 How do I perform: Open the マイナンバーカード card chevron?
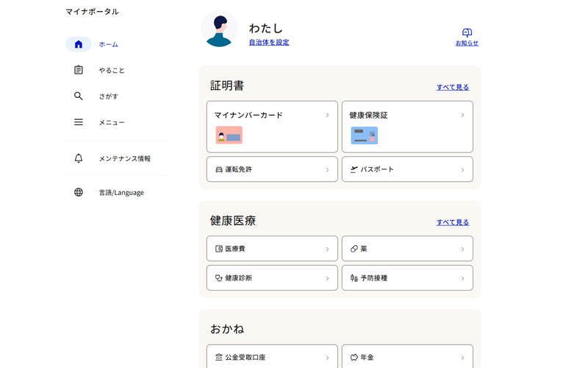(x=327, y=115)
